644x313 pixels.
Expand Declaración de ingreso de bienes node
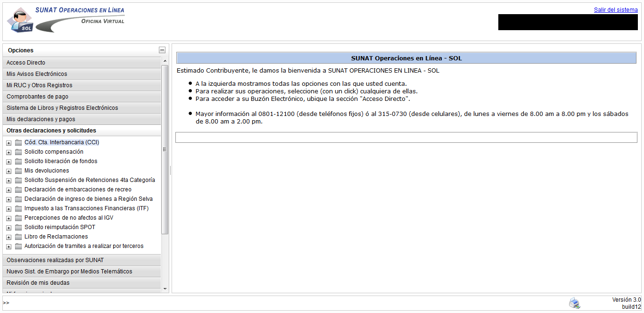tap(8, 199)
